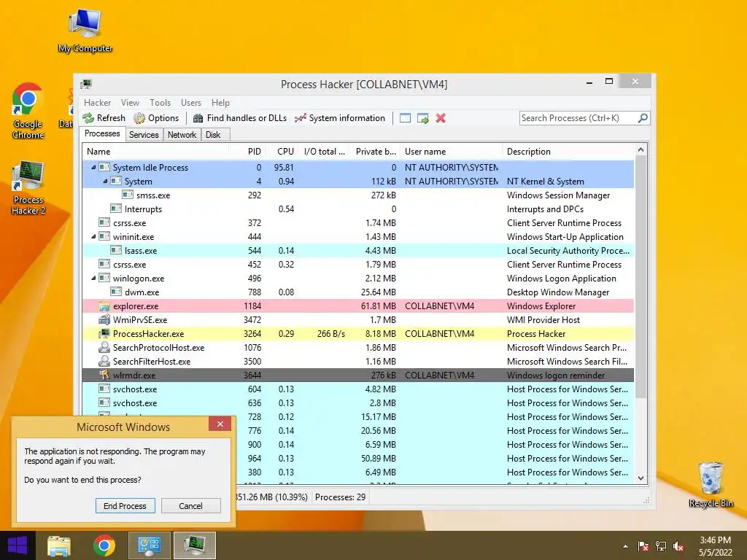Select the dwm.exe row

coord(358,292)
